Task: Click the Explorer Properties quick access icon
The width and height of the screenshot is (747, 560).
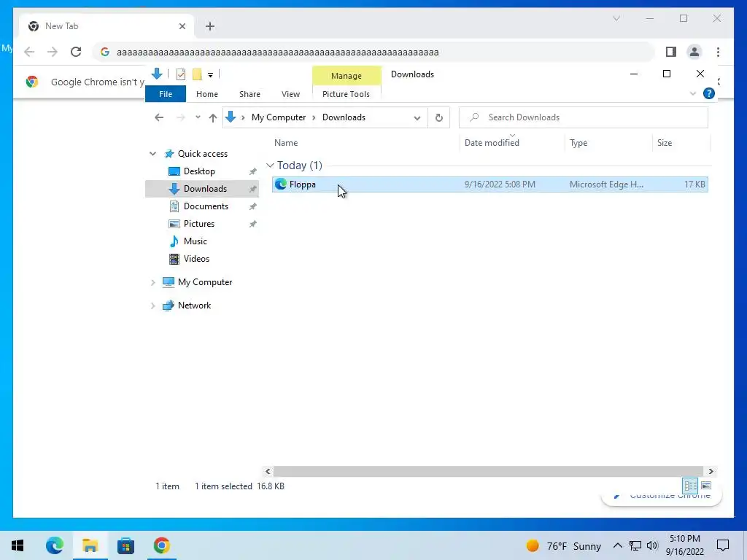Action: pyautogui.click(x=181, y=74)
